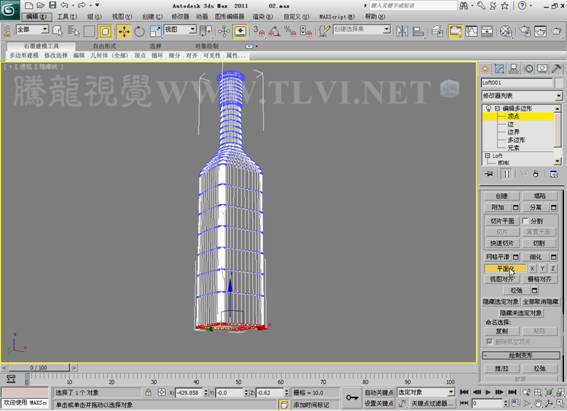Click the Use Pivot Point Center icon
567x411 pixels.
coord(206,31)
